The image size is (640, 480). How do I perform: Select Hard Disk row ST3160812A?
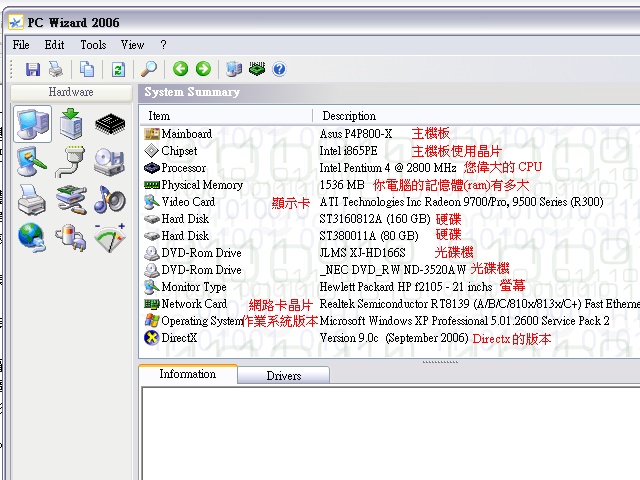tap(390, 219)
